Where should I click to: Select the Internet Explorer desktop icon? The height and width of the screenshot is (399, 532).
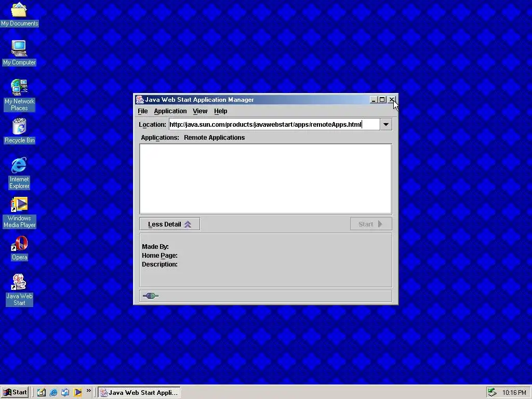click(19, 173)
